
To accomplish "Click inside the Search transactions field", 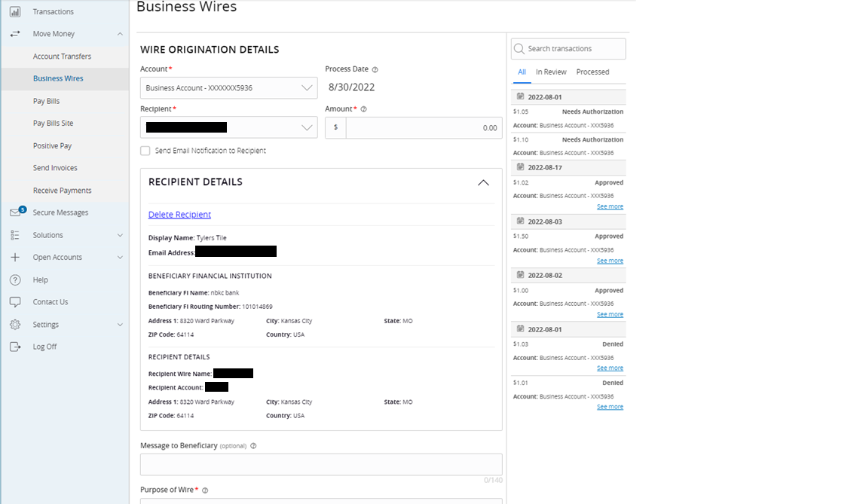I will tap(568, 48).
